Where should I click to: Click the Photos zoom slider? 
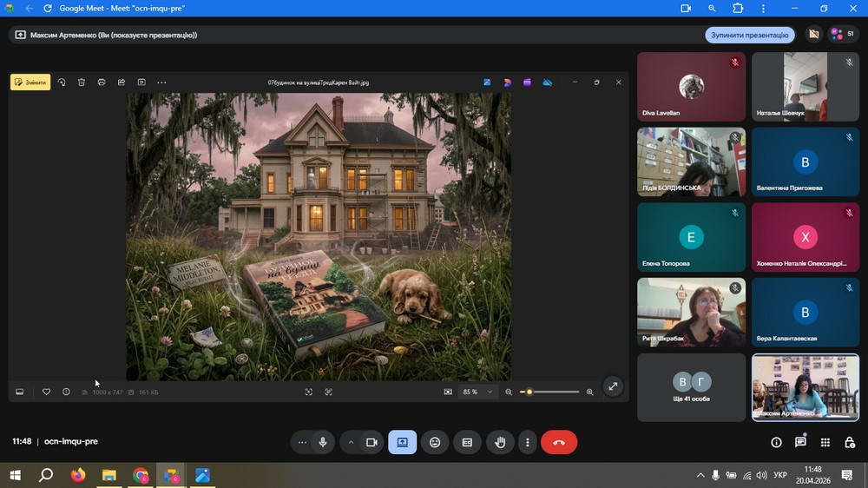(549, 392)
